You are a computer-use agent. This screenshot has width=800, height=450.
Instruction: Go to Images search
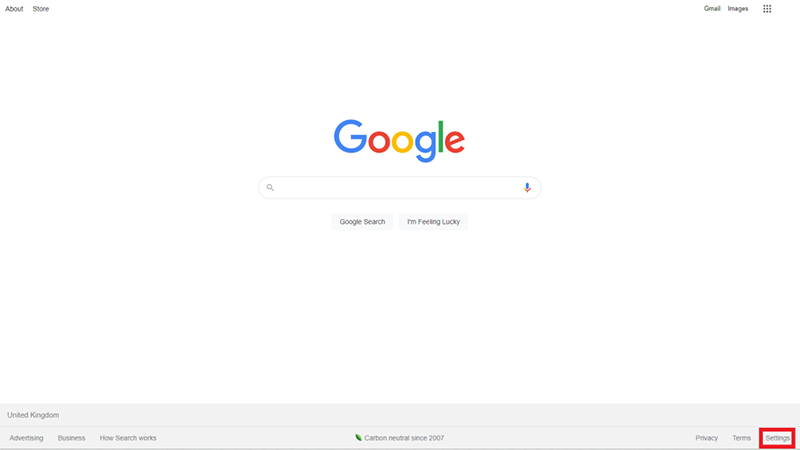(x=738, y=9)
